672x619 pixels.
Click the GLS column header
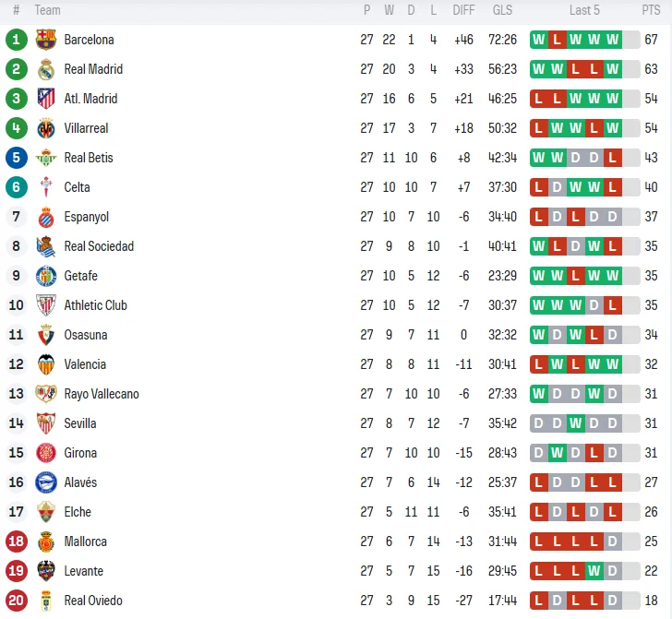(502, 10)
